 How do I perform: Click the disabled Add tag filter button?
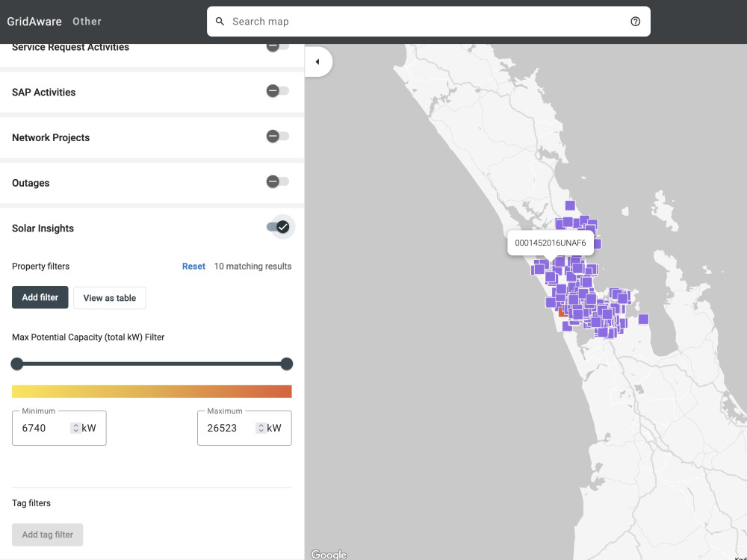click(x=48, y=535)
